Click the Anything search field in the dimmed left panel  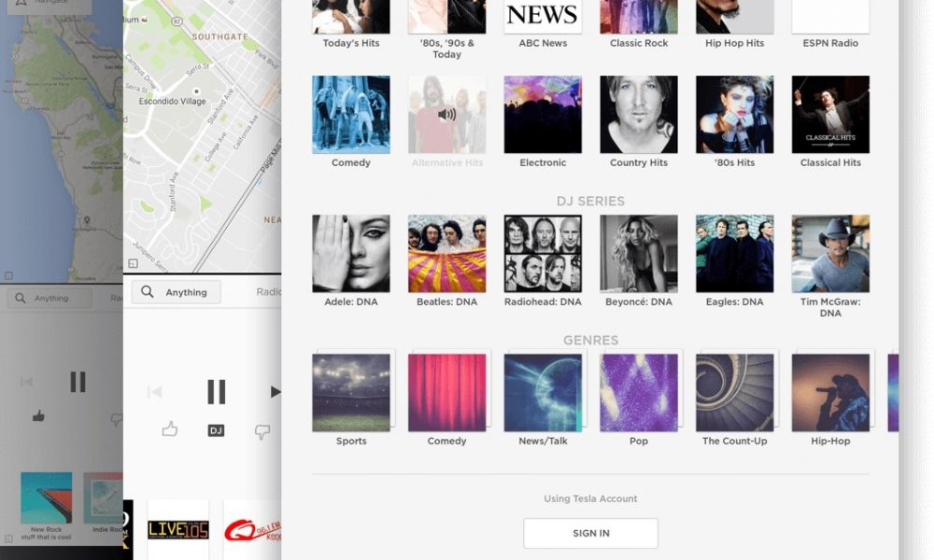pos(50,298)
